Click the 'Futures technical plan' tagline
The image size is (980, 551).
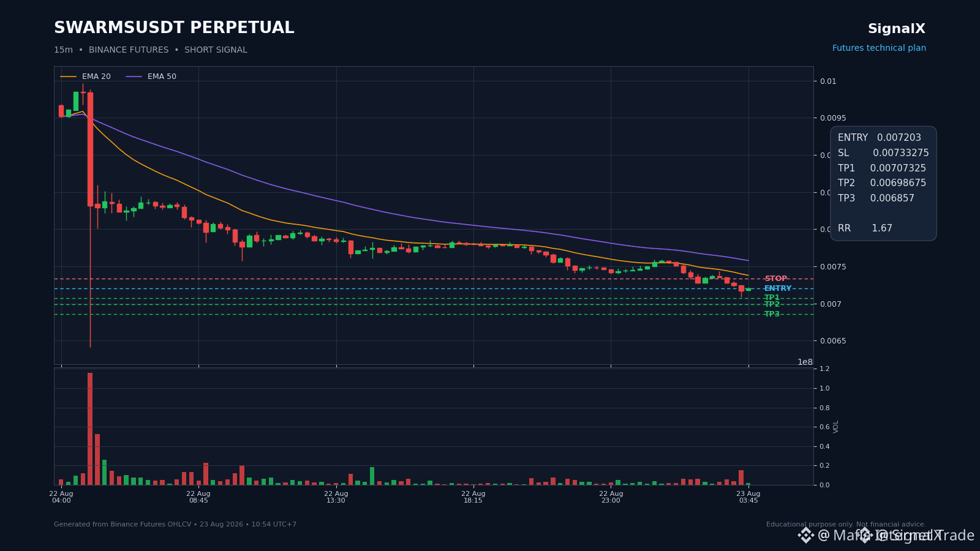coord(879,48)
